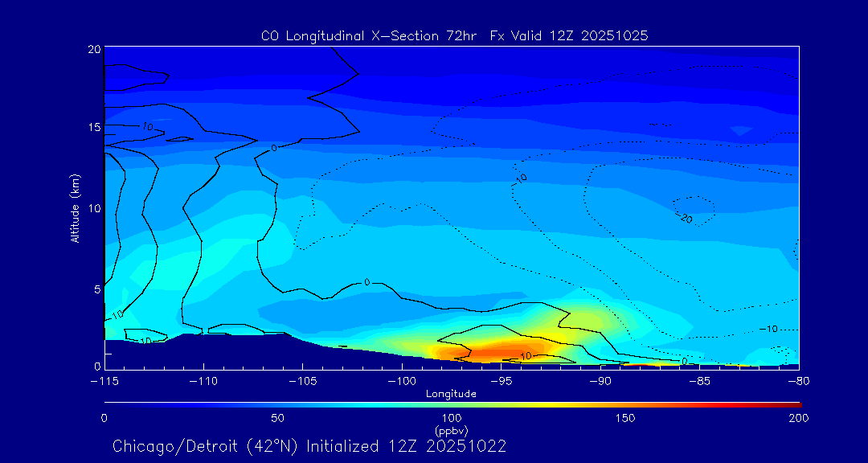Click the orange-red CO hotspot near -95 longitude
The image size is (868, 463).
click(498, 353)
